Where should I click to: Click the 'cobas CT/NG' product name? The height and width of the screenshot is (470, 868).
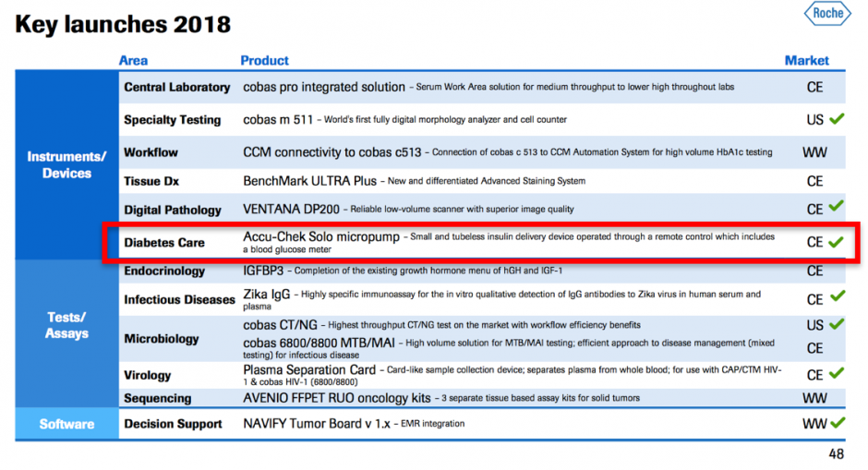(x=280, y=325)
